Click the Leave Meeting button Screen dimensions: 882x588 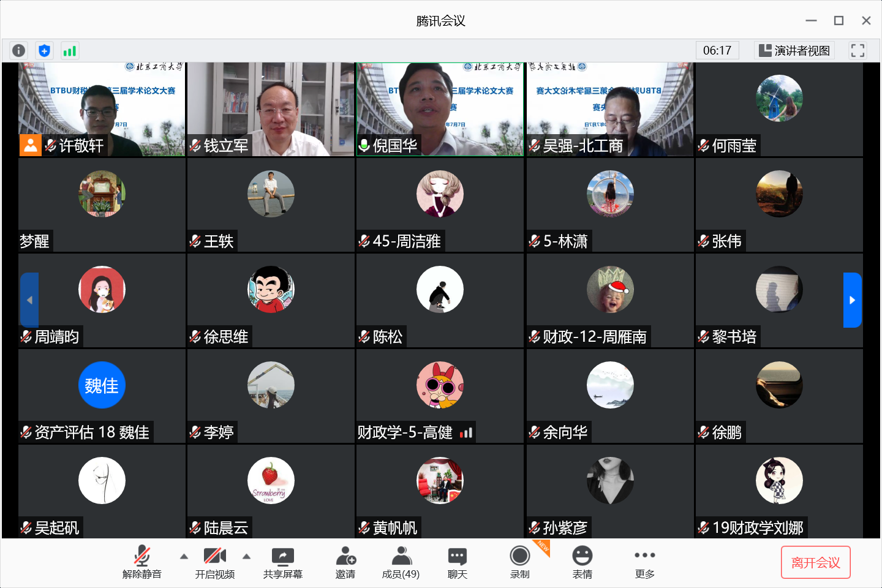point(815,562)
